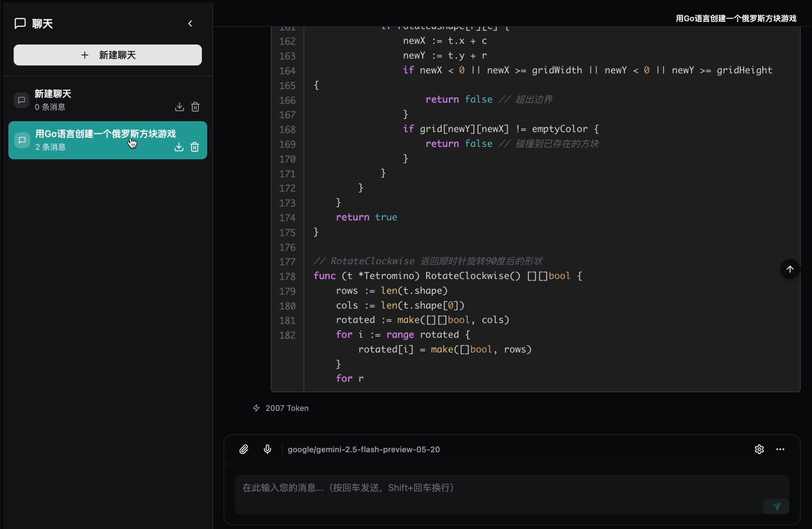Click 'if grid[newY][newX] != emptyColor {' line
This screenshot has height=529, width=812.
[x=501, y=129]
